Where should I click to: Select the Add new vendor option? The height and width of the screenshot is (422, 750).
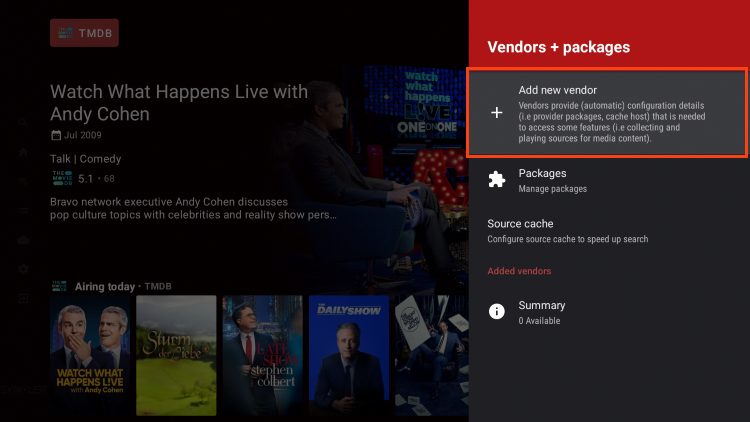point(606,112)
